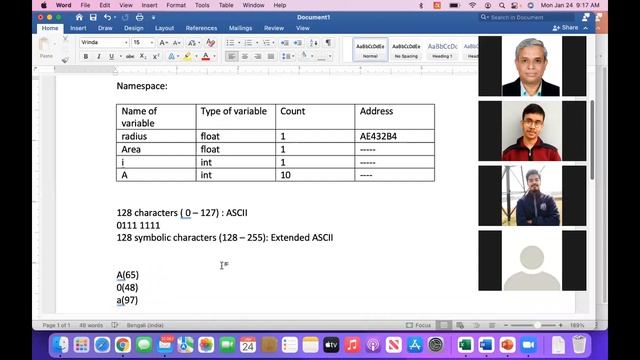Toggle strikethrough formatting
The image size is (640, 360).
tap(130, 56)
